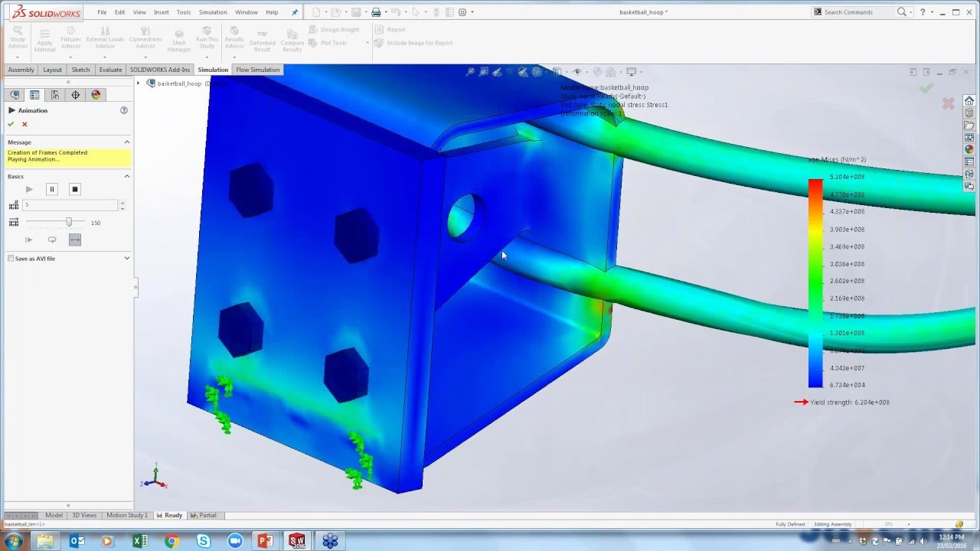
Task: Pause the animation playback
Action: [x=52, y=189]
